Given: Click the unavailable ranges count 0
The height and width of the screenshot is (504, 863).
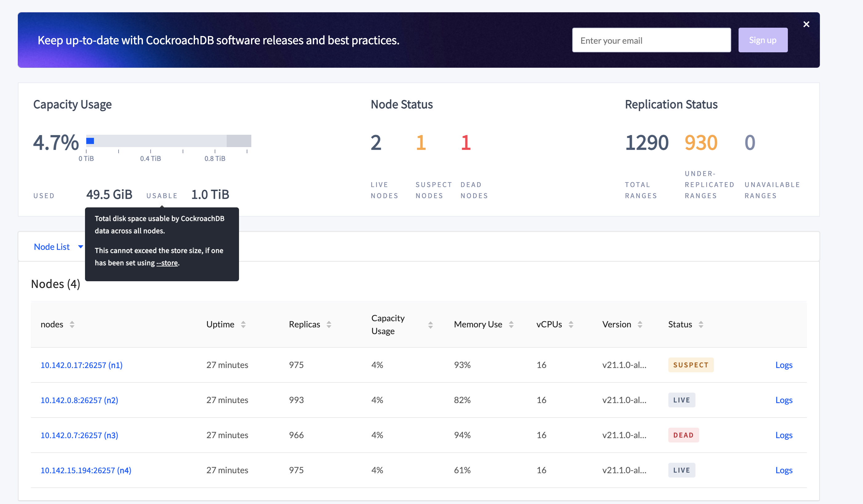Looking at the screenshot, I should point(750,143).
